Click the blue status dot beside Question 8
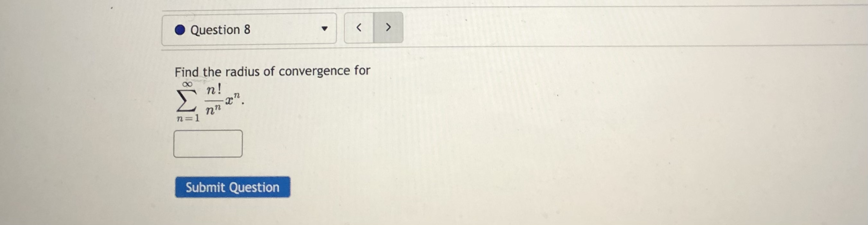This screenshot has width=868, height=225. click(x=180, y=30)
